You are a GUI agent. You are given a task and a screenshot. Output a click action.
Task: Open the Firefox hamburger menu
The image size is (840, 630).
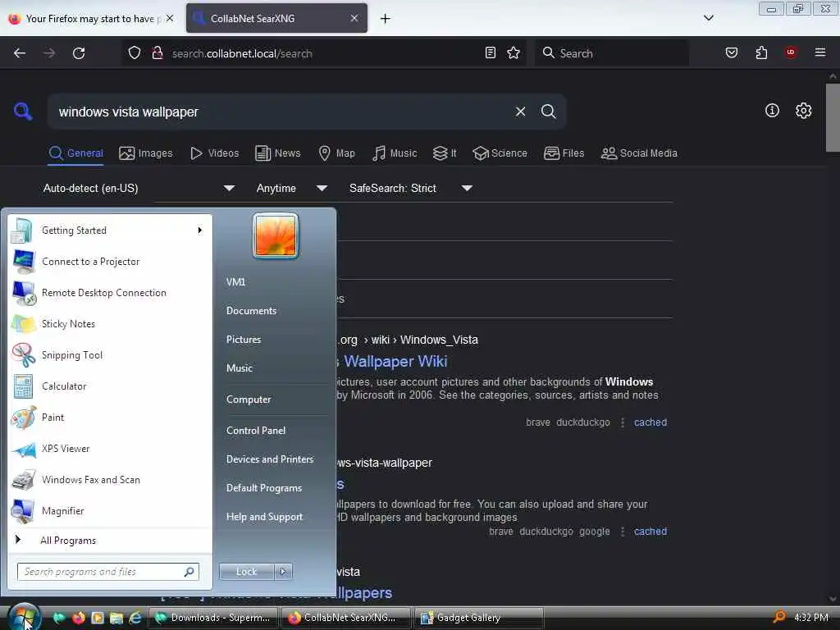point(819,52)
